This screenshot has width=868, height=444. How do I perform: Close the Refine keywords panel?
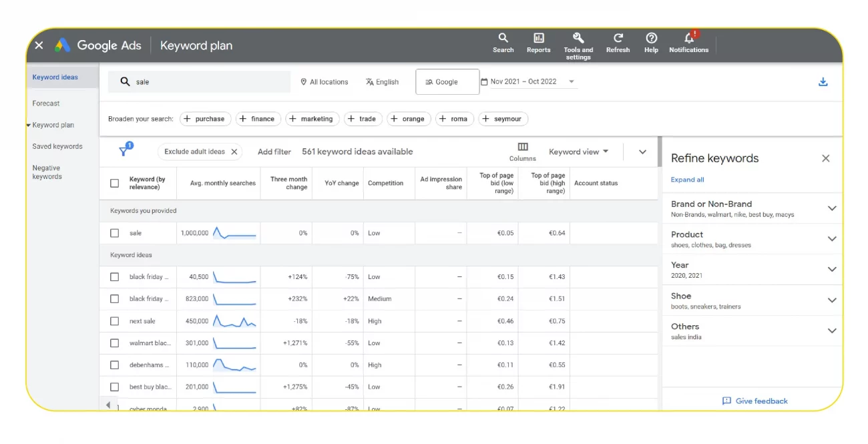826,158
